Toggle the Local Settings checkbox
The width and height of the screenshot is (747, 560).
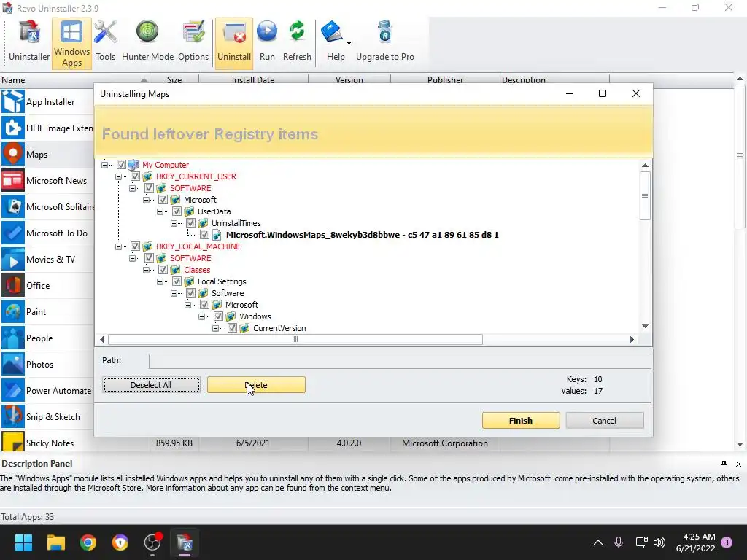[177, 281]
